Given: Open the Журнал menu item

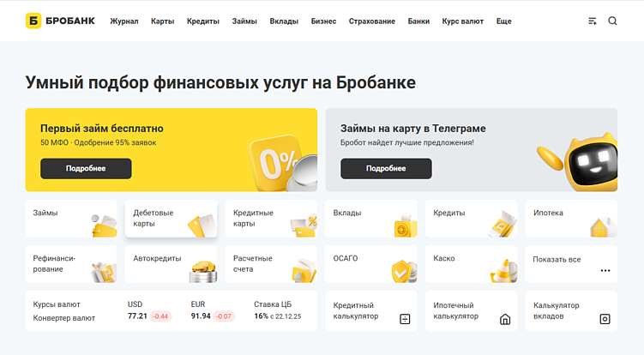Looking at the screenshot, I should (x=124, y=21).
